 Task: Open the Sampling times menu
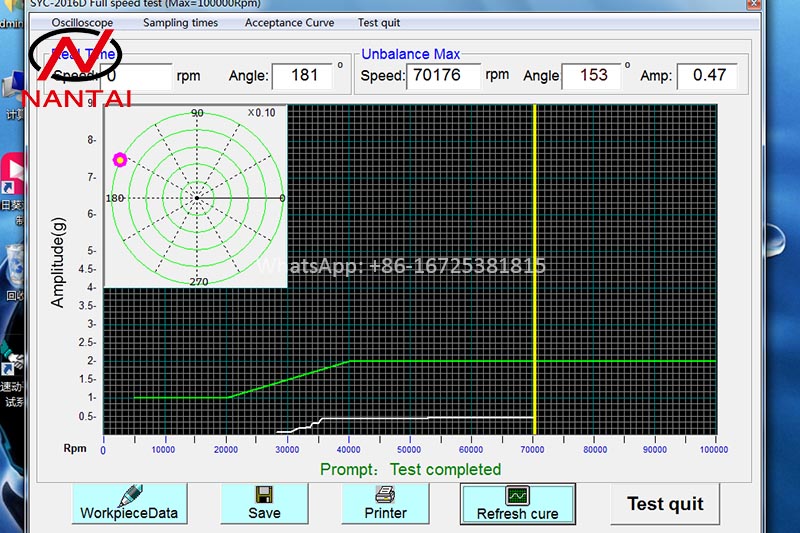point(180,23)
